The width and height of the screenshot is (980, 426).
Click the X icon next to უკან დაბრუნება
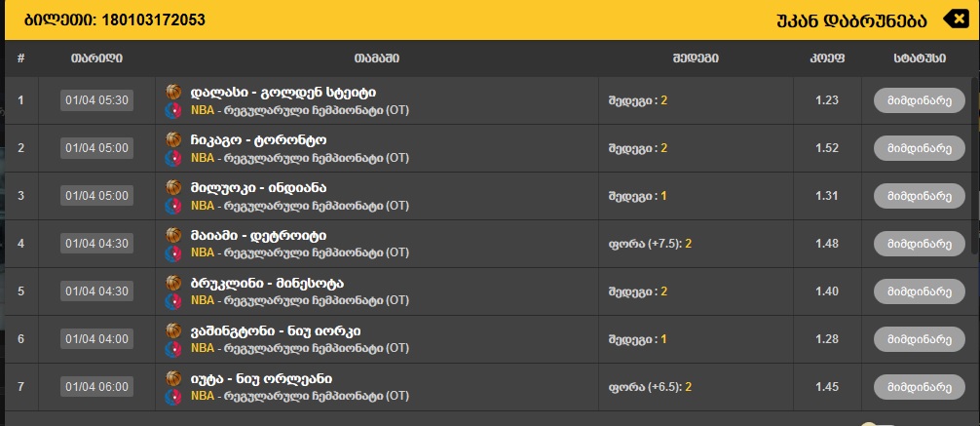click(x=957, y=19)
